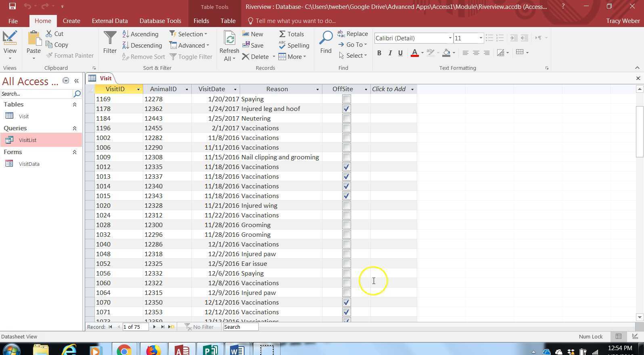Apply Underline formatting
This screenshot has height=355, width=644.
(400, 53)
